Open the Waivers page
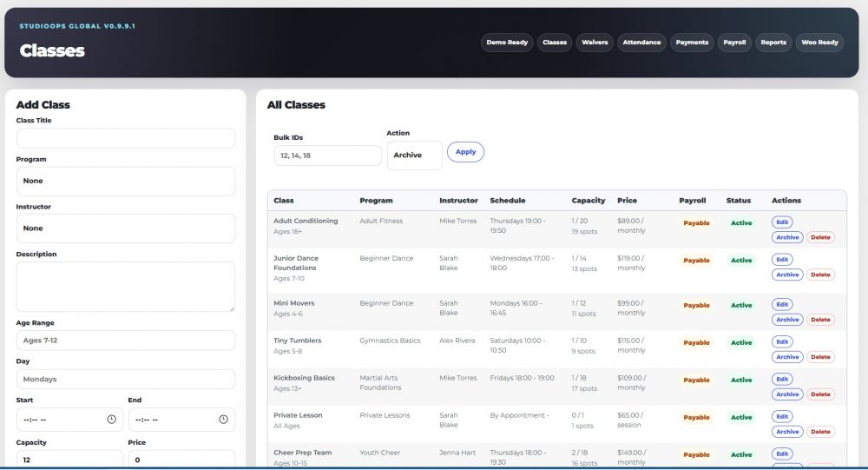The image size is (868, 470). (x=595, y=43)
